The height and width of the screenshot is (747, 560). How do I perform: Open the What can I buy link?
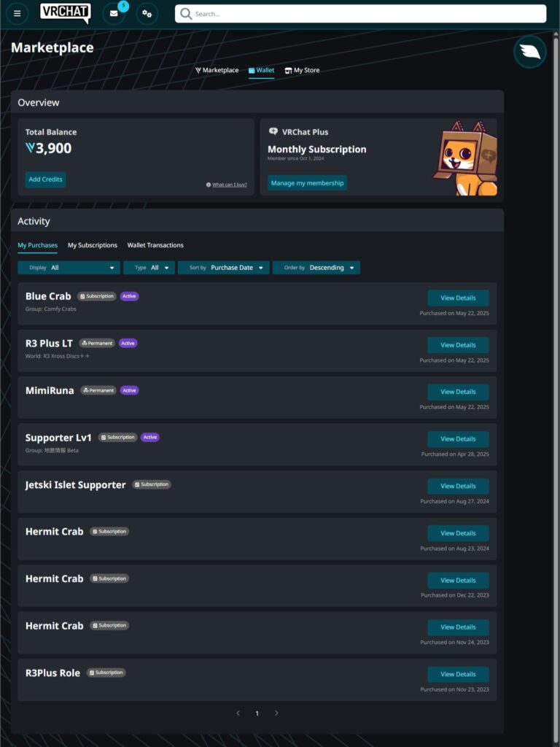coord(230,185)
